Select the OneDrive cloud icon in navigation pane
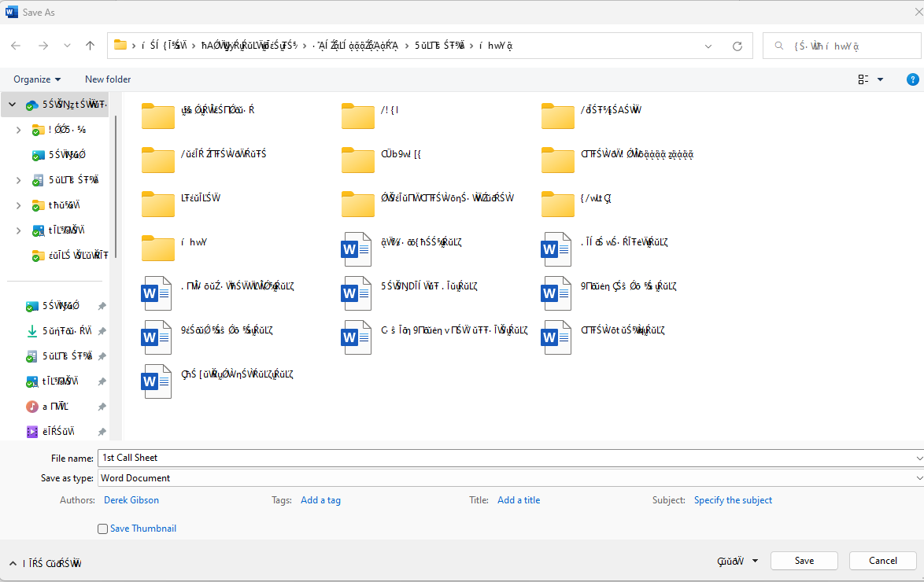Screen dimensions: 924x582 (31, 103)
